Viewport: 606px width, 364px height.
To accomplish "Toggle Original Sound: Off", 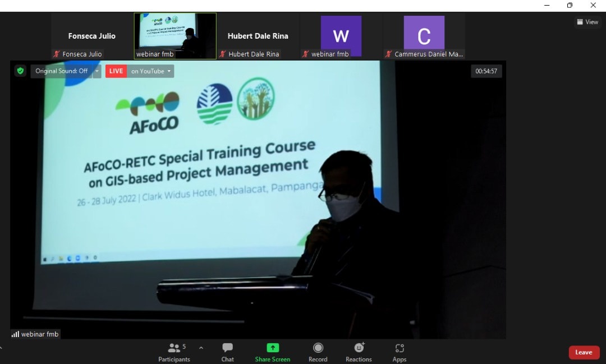I will click(x=62, y=71).
